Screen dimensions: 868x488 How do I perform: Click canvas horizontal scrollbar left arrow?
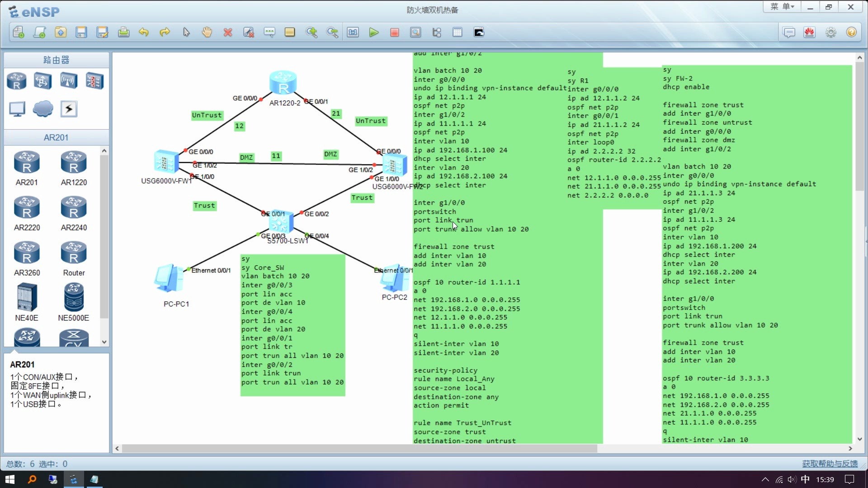117,449
